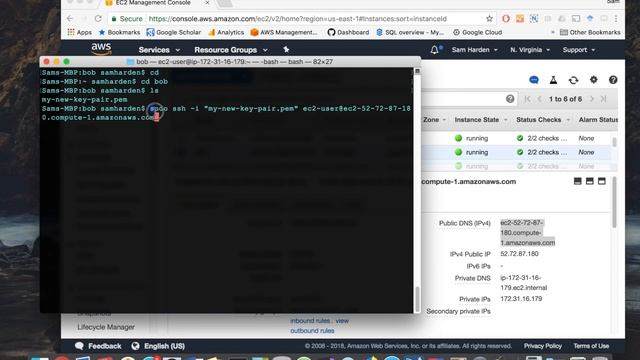Open the GitHub Dashboard bookmark
This screenshot has height=360, width=640.
pos(348,32)
